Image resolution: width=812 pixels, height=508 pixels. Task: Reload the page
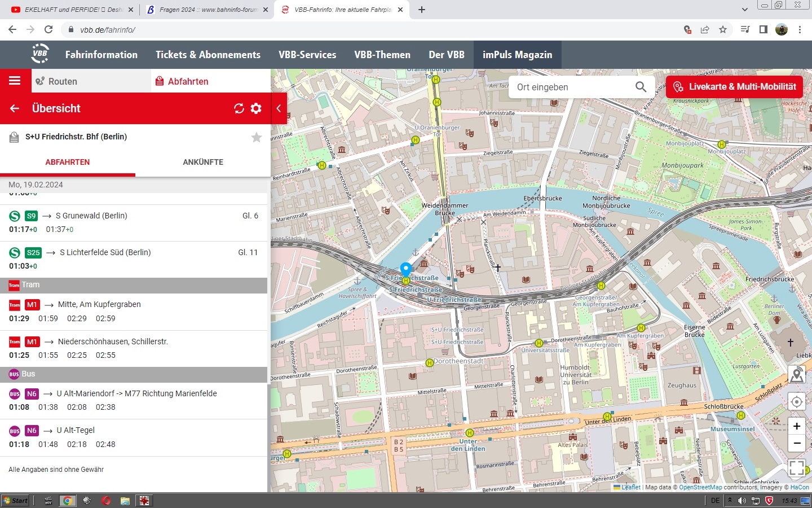[48, 29]
